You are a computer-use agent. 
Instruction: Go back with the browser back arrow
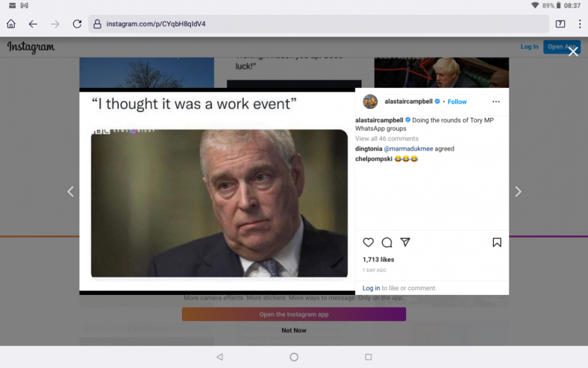(33, 24)
